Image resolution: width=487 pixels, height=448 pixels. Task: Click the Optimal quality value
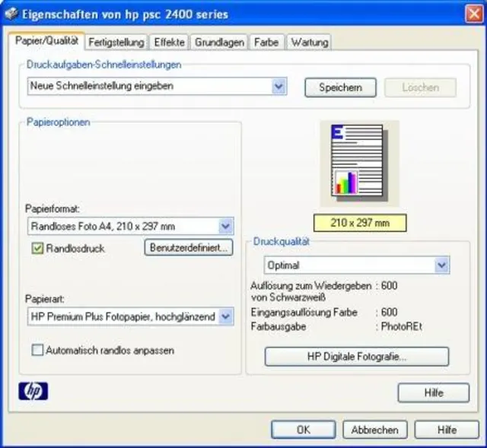point(283,265)
